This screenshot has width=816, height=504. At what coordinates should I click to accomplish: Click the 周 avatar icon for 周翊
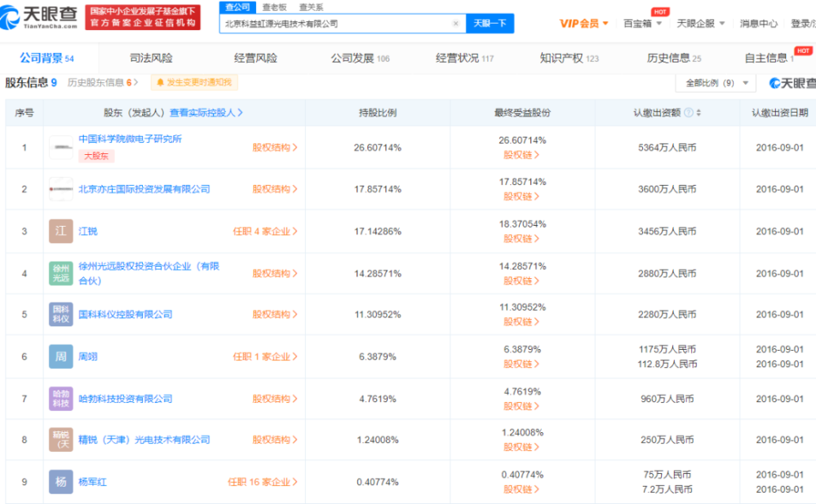pyautogui.click(x=61, y=357)
